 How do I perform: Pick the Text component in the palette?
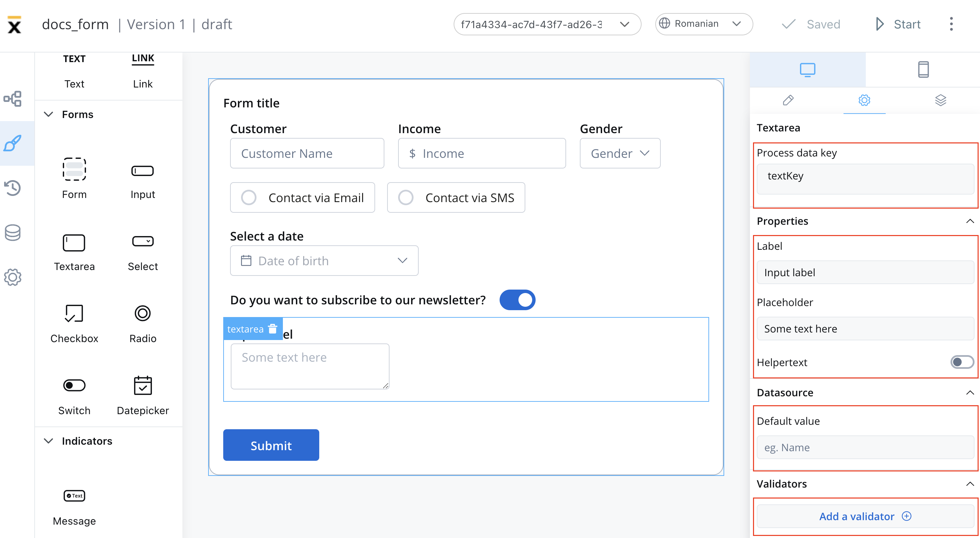click(74, 71)
